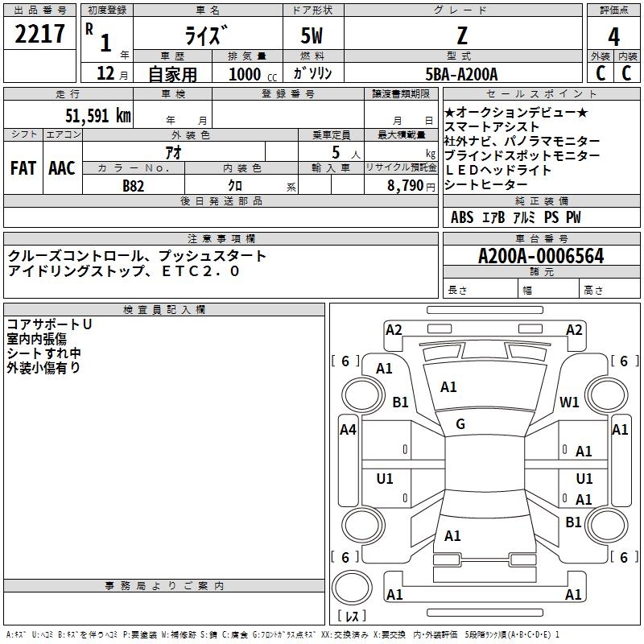Click the レス label under the spare tire
Screen dimensions: 644x644
tap(352, 616)
